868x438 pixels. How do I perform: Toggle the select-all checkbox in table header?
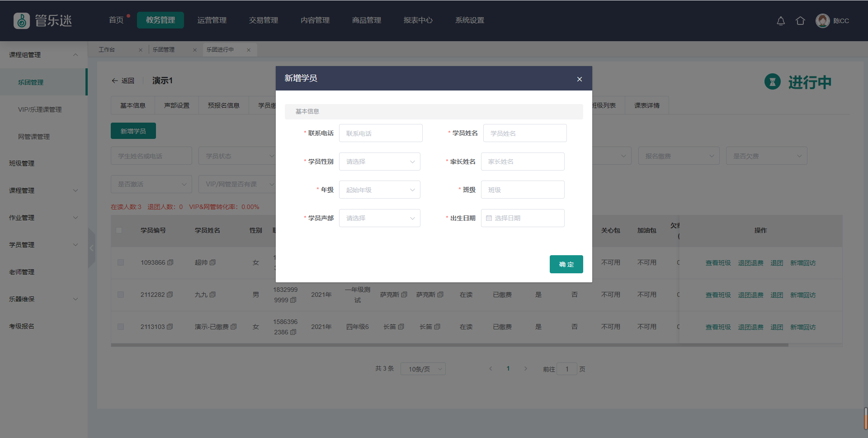pos(119,230)
